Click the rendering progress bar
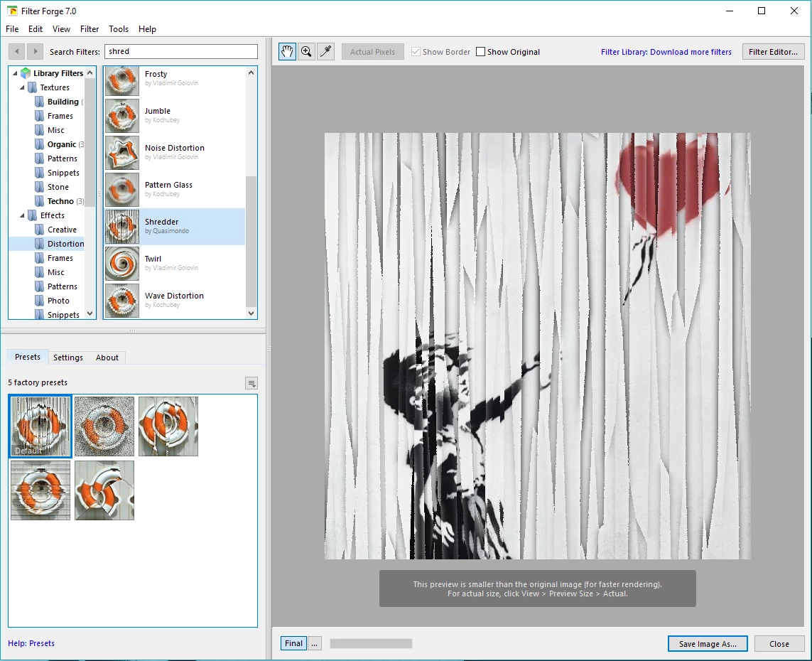The image size is (812, 661). pos(371,643)
